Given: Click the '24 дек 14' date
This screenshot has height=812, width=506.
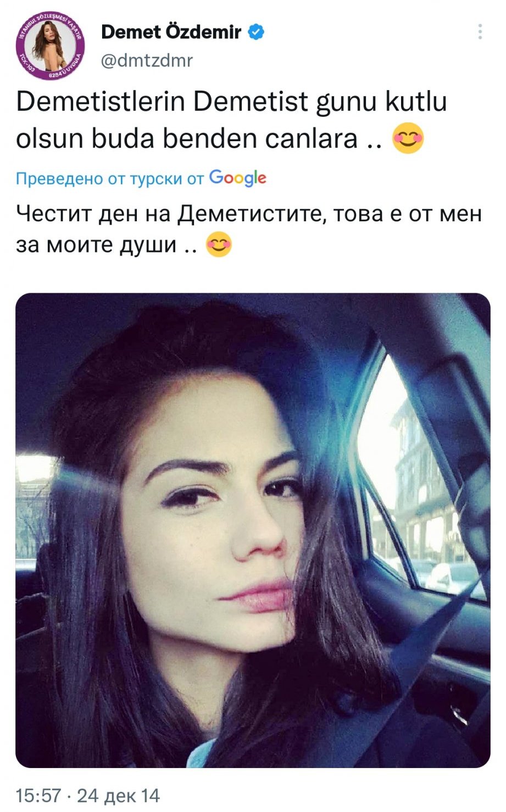Looking at the screenshot, I should click(118, 796).
